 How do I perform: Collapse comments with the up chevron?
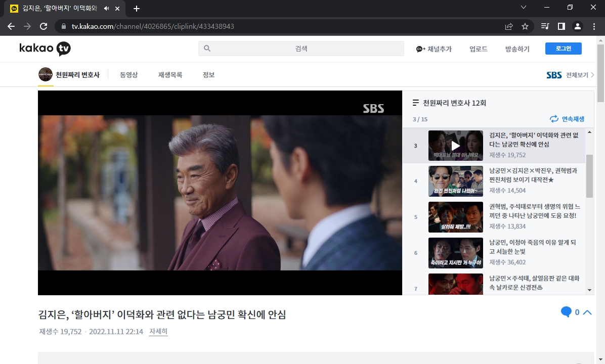pyautogui.click(x=587, y=312)
